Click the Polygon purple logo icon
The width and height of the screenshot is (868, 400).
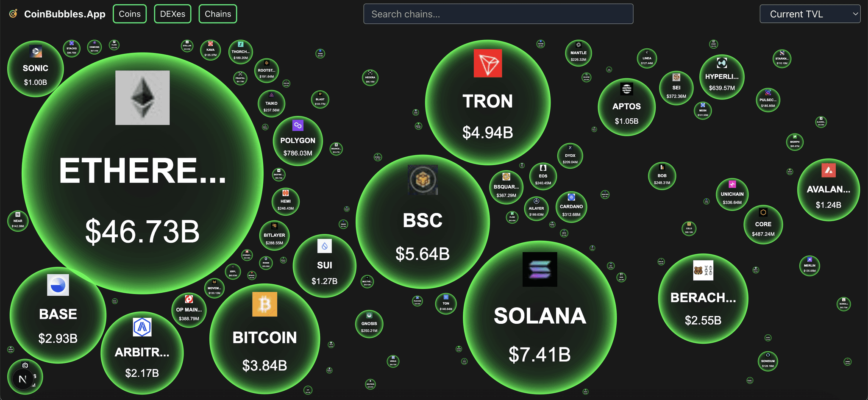click(298, 125)
